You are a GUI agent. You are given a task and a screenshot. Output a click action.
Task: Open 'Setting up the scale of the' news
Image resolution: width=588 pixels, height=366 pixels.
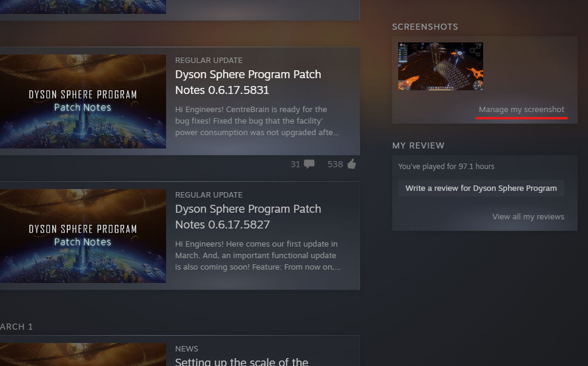241,362
